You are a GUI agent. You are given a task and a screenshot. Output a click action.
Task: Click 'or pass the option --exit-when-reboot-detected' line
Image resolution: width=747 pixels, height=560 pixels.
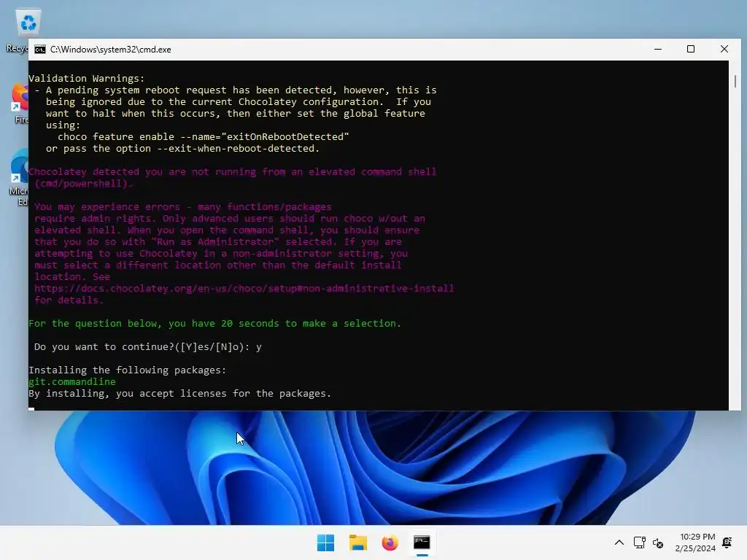pyautogui.click(x=182, y=148)
